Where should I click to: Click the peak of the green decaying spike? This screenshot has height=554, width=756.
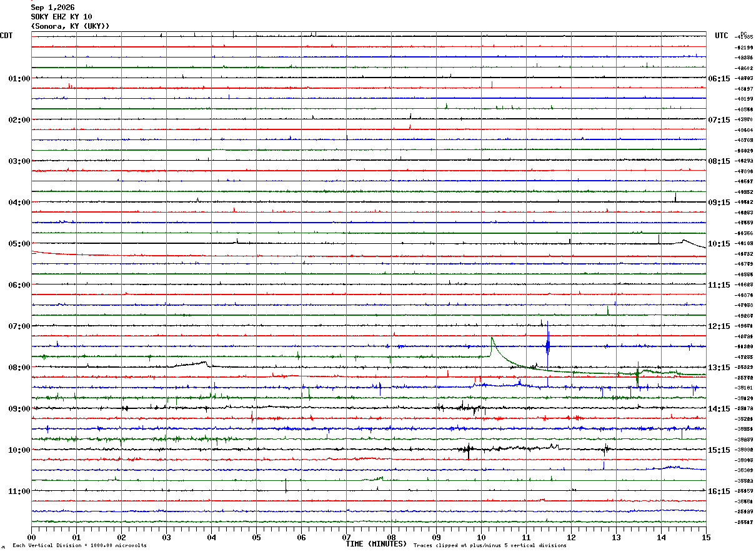[x=492, y=338]
